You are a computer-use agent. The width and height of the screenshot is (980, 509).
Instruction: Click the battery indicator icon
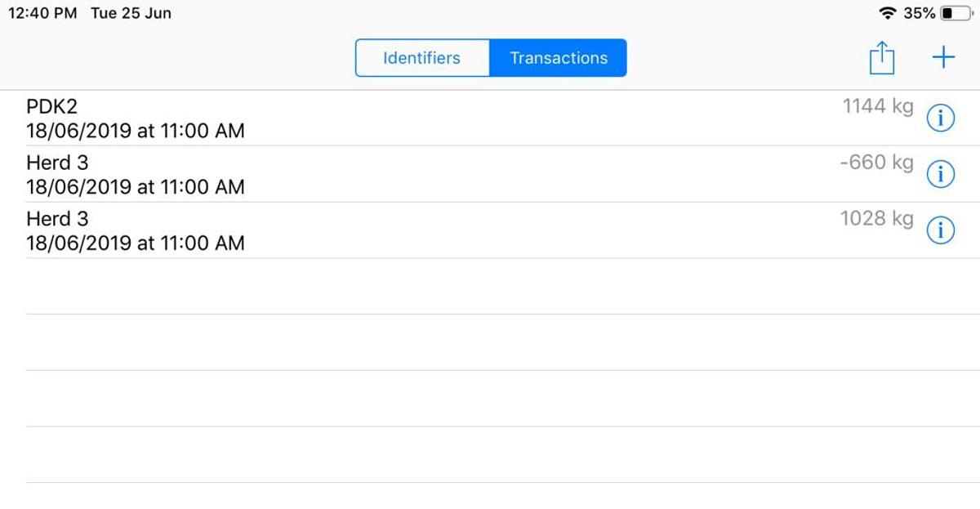coord(957,13)
